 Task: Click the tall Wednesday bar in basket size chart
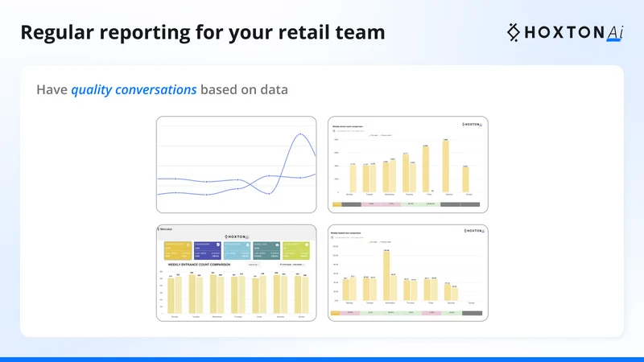click(386, 276)
